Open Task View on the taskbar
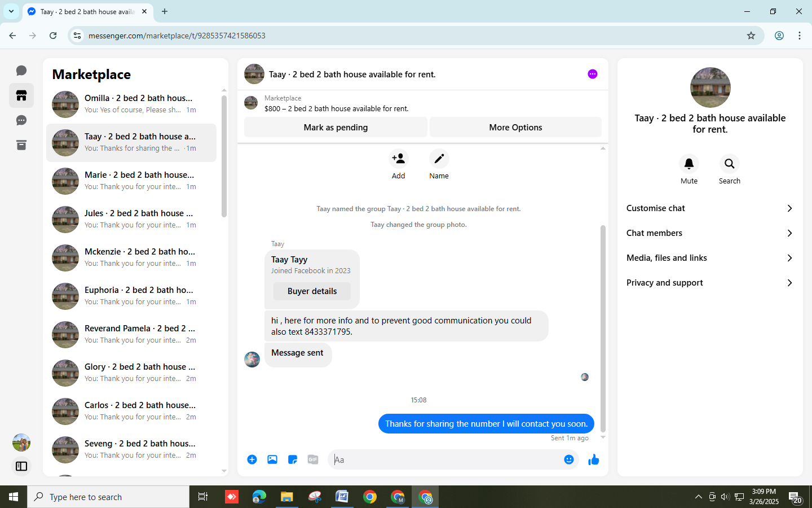 point(203,497)
